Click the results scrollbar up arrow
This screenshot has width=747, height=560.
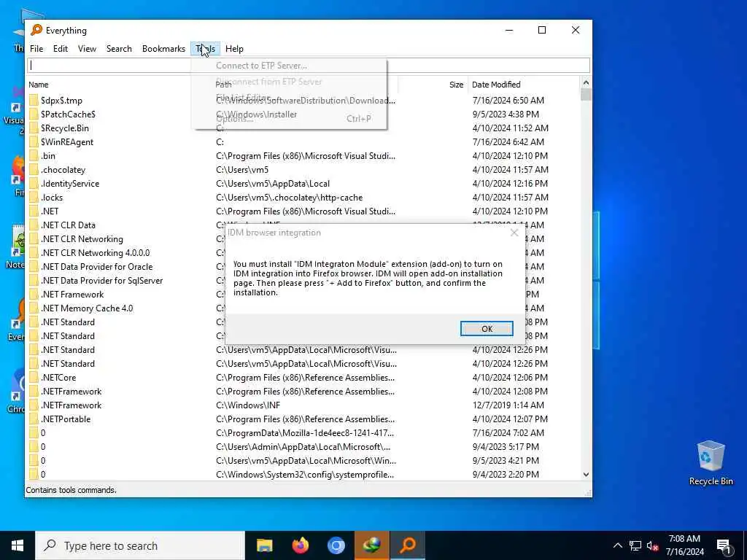pyautogui.click(x=586, y=83)
